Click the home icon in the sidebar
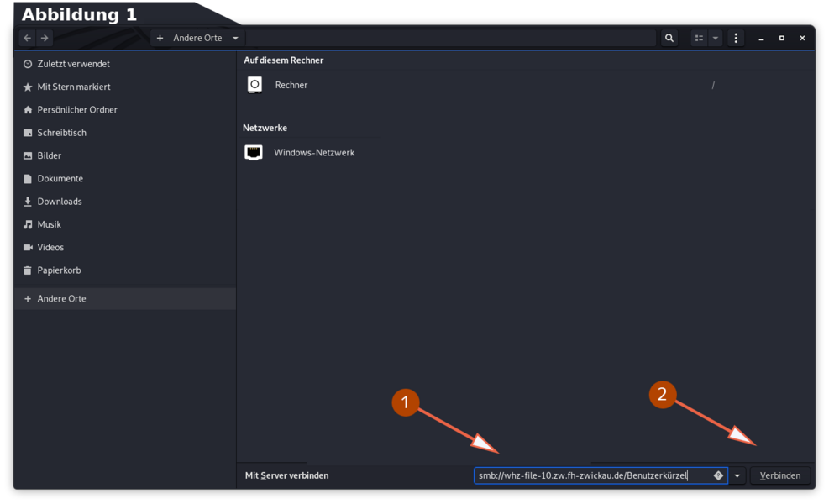Viewport: 829px width, 504px height. (x=28, y=109)
